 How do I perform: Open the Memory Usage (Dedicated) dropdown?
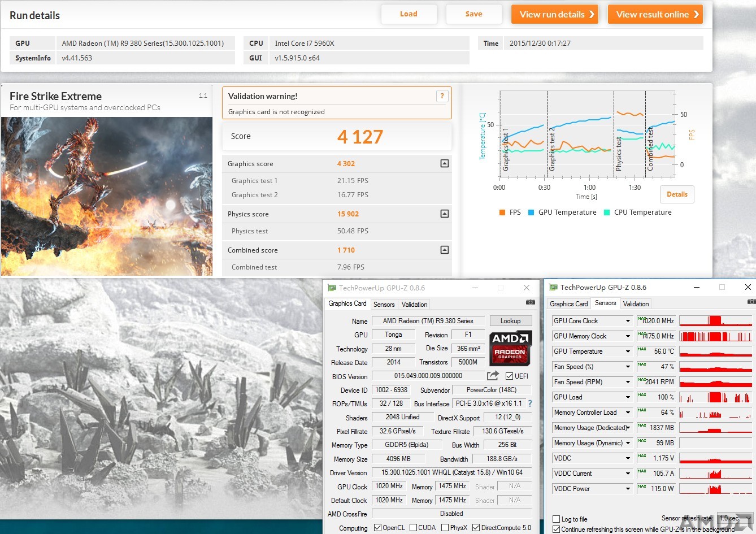click(628, 428)
